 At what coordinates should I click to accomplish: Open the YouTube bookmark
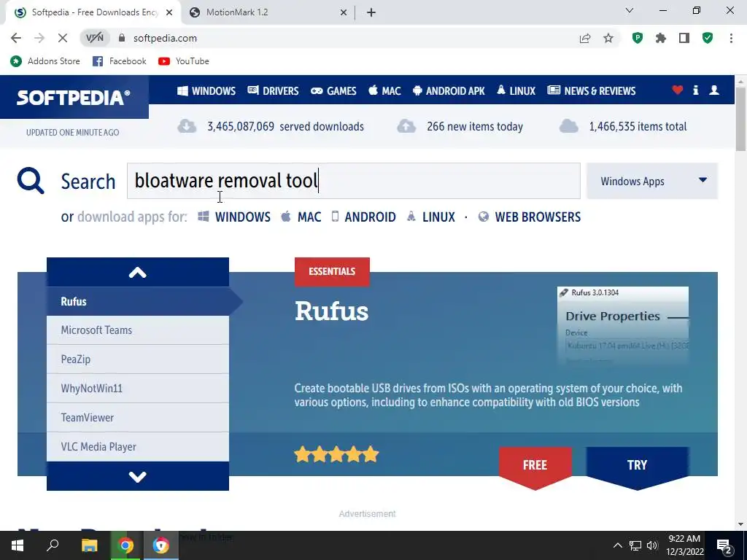183,61
